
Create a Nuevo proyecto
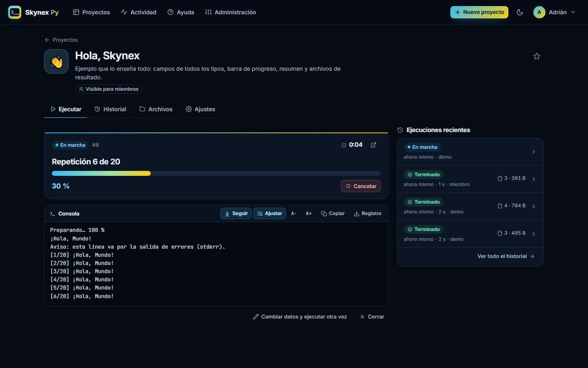pos(479,12)
